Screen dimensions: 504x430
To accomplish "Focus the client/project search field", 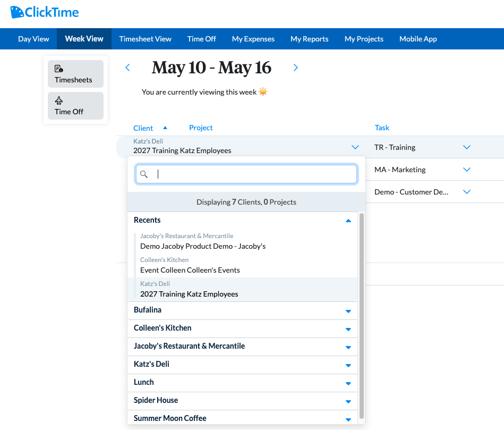I will point(246,174).
